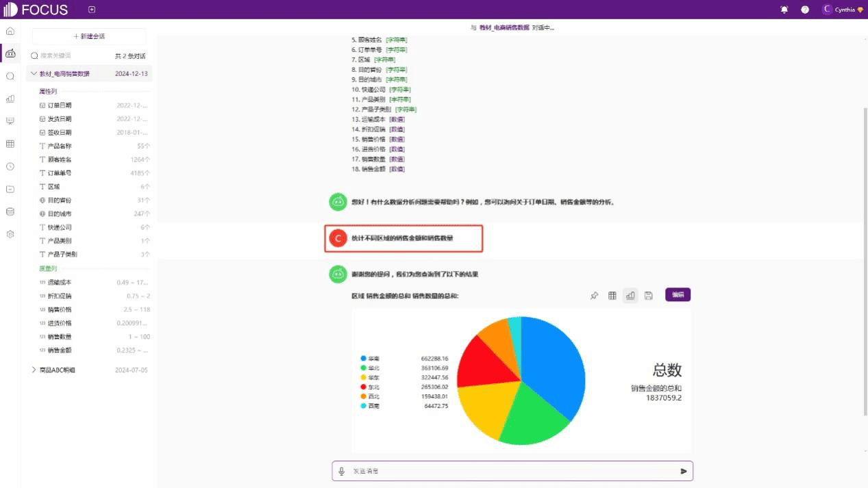The image size is (868, 488).
Task: Click the purple 编辑 button
Action: point(678,294)
